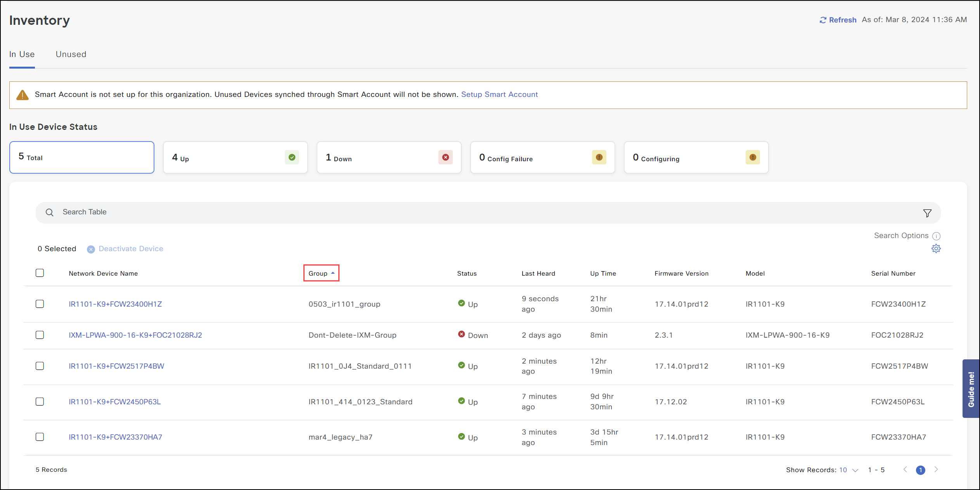Click Up status icon for FCW23370HA7 row
The width and height of the screenshot is (980, 490).
pos(461,437)
